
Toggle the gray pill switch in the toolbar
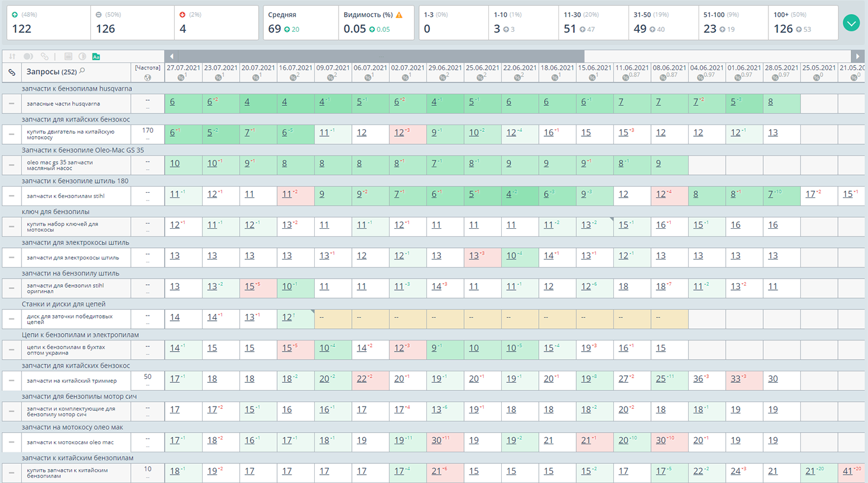pyautogui.click(x=28, y=57)
